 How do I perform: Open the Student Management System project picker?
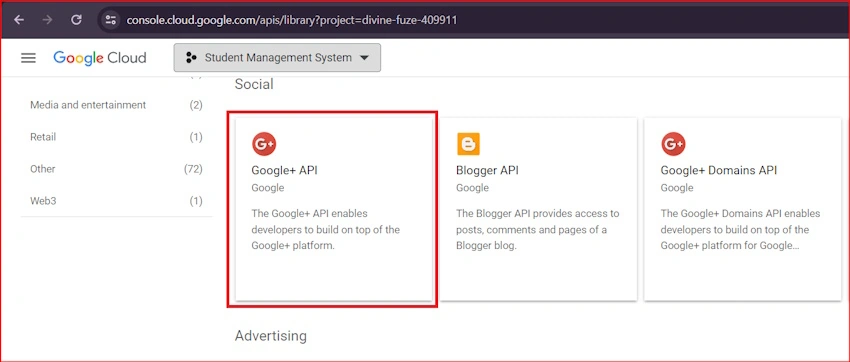[x=277, y=57]
